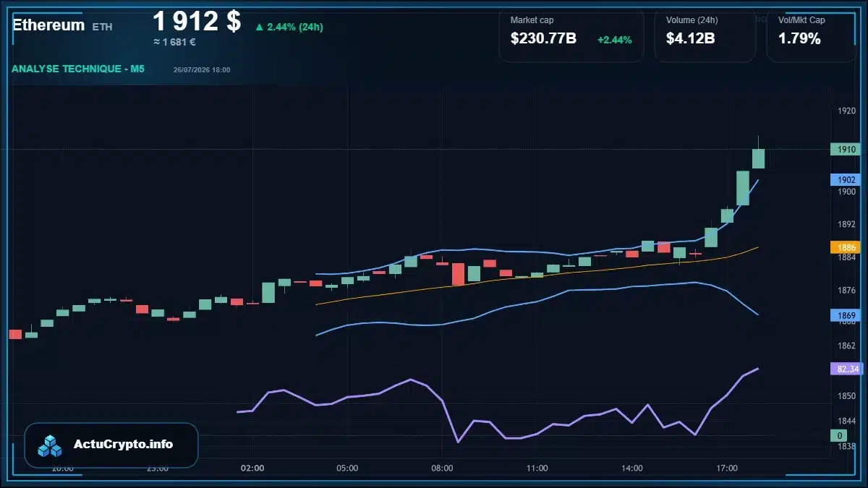This screenshot has width=868, height=488.
Task: Click the 11:00 time axis label
Action: [537, 468]
